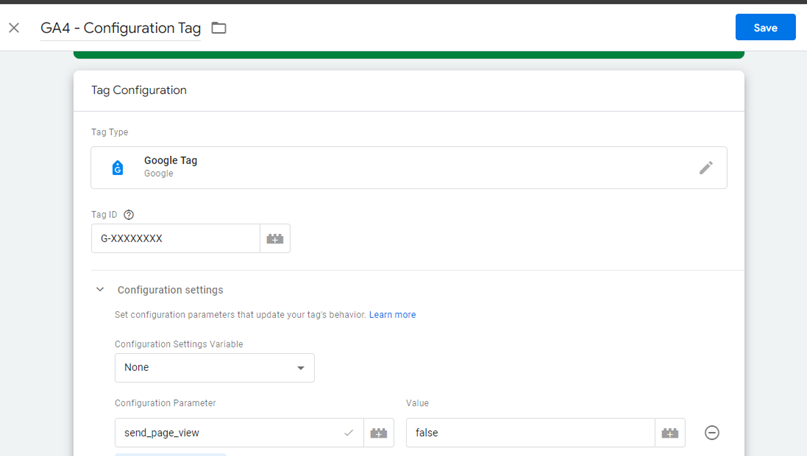The height and width of the screenshot is (456, 807).
Task: Click the Value field containing false
Action: pyautogui.click(x=531, y=433)
